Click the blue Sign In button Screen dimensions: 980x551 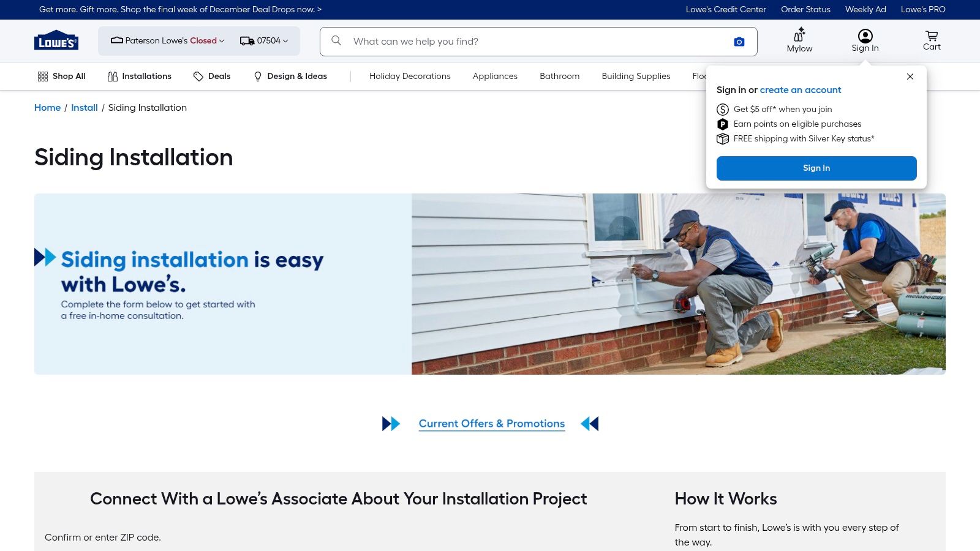click(816, 168)
